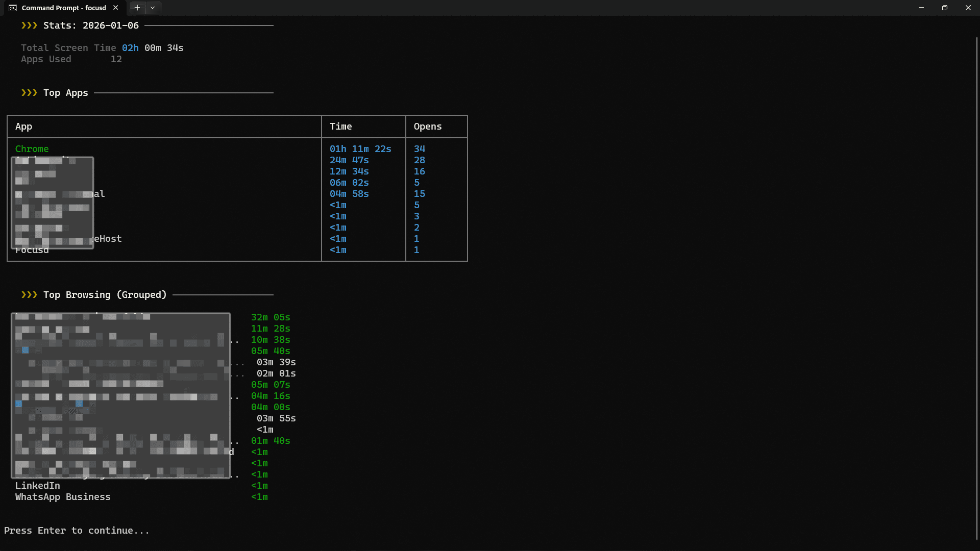Click the 04m 16s browsing time
The width and height of the screenshot is (980, 551).
point(271,396)
